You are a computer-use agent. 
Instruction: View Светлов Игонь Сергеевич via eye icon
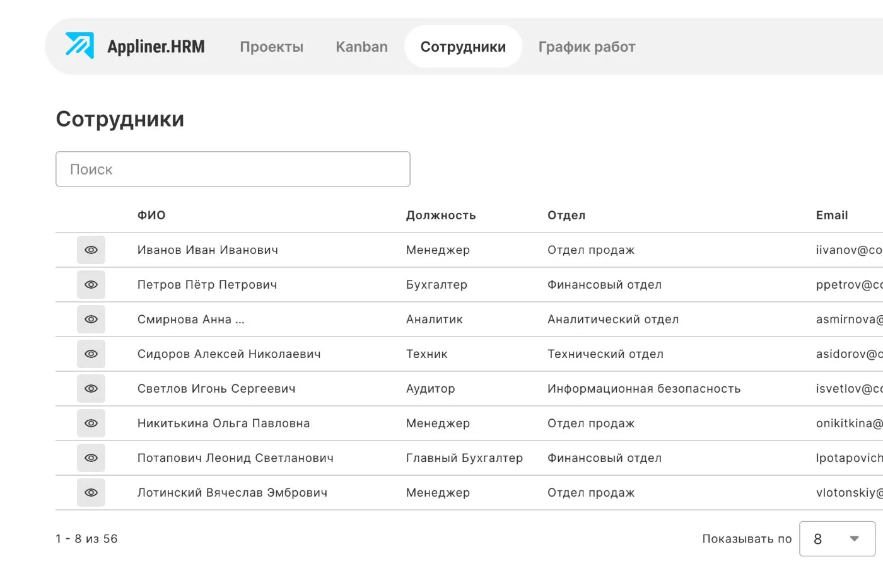click(91, 389)
